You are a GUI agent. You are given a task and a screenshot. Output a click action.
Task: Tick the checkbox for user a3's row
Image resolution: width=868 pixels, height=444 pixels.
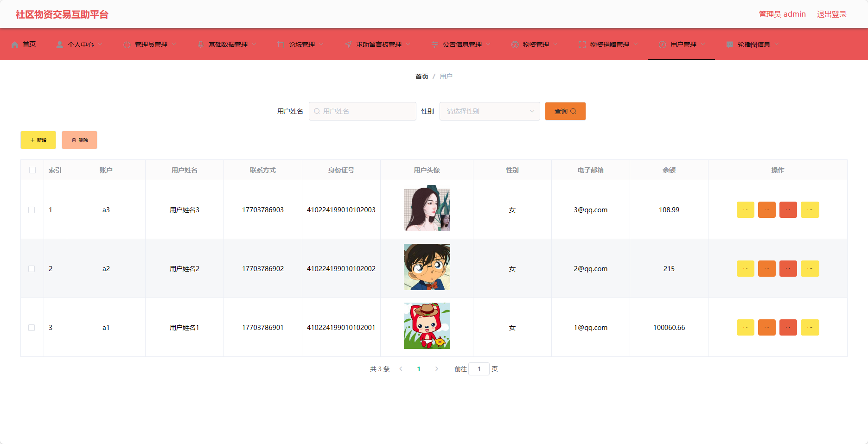(x=32, y=210)
